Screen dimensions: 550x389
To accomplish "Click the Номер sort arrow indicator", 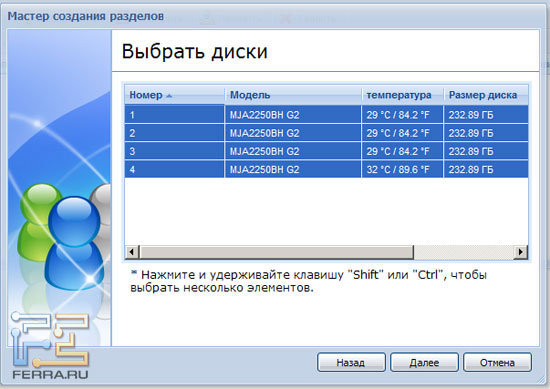I will click(169, 96).
